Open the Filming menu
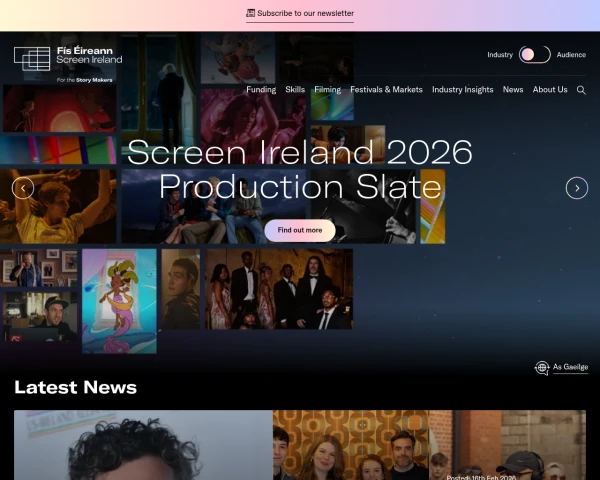Image resolution: width=600 pixels, height=480 pixels. 328,90
